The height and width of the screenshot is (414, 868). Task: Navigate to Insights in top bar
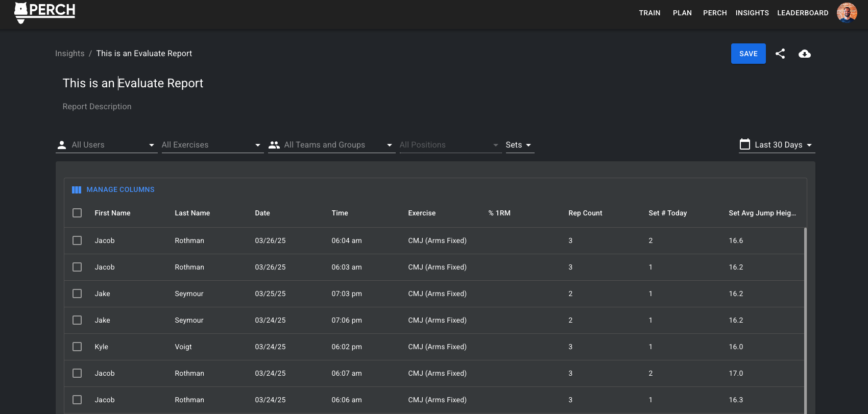752,13
